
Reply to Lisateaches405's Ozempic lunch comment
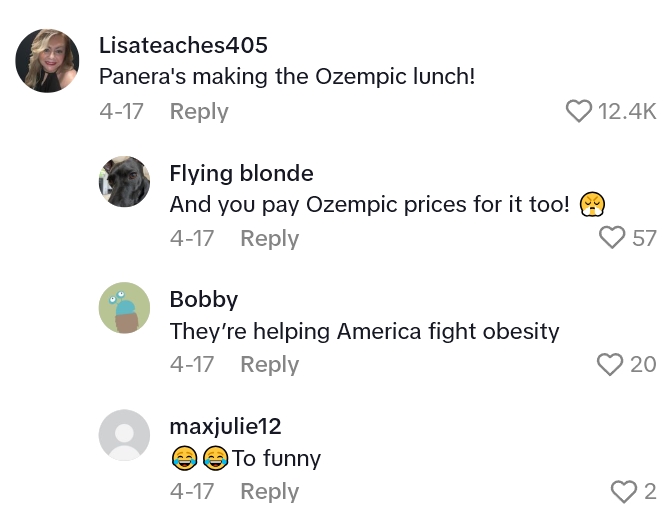[x=199, y=112]
